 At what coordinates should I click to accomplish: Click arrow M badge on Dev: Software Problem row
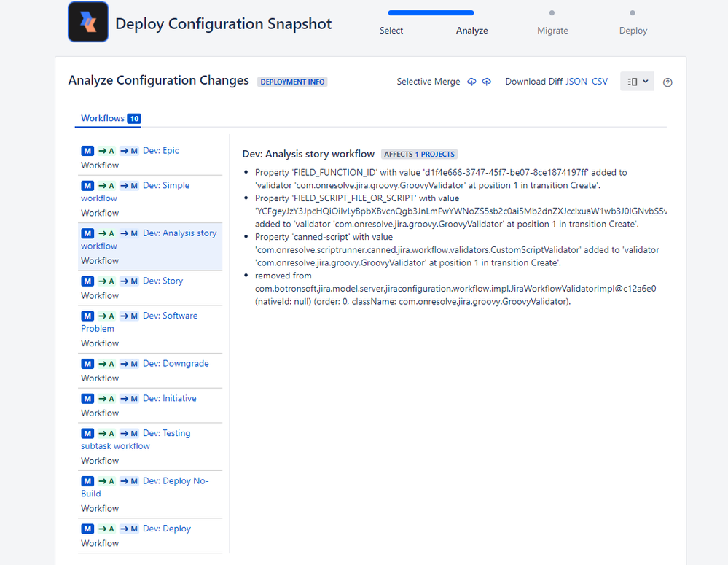click(129, 316)
